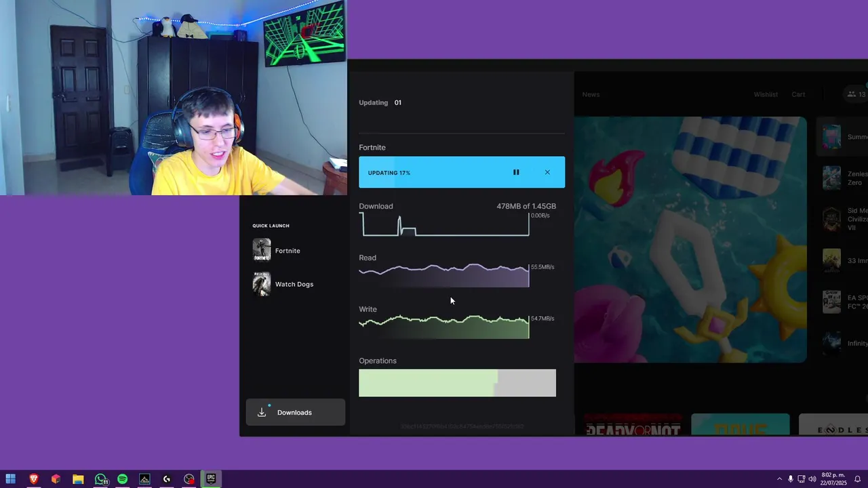Open the featured summer banner image
This screenshot has height=488, width=868.
(x=690, y=239)
